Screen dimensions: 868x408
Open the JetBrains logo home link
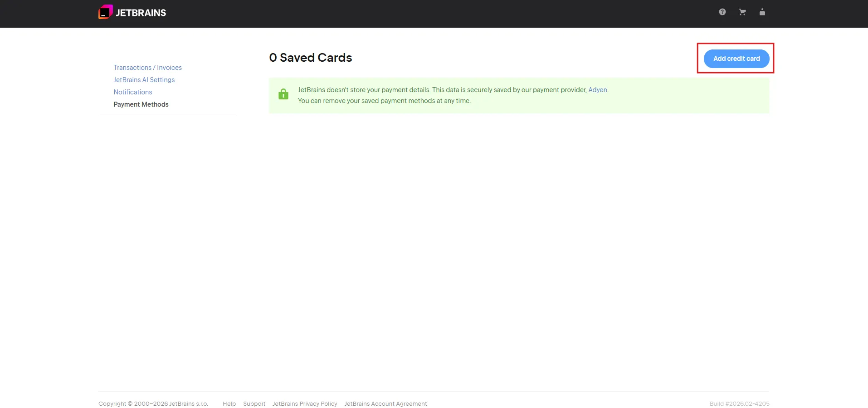pos(132,12)
